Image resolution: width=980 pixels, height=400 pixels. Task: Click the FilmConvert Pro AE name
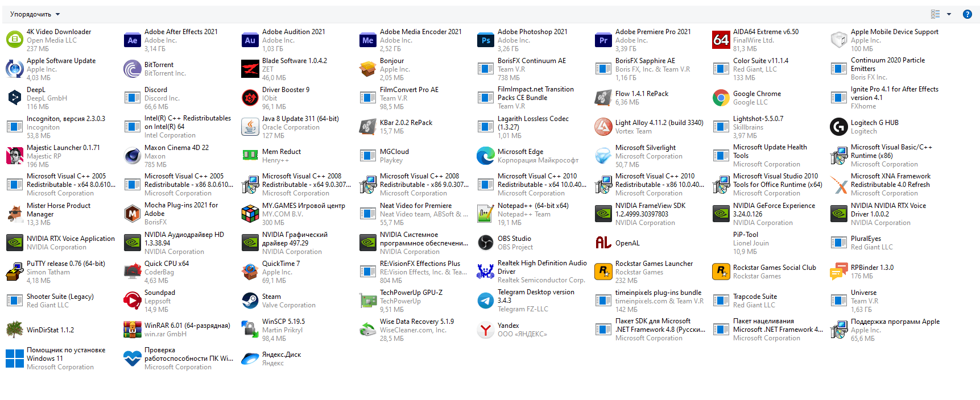[409, 90]
